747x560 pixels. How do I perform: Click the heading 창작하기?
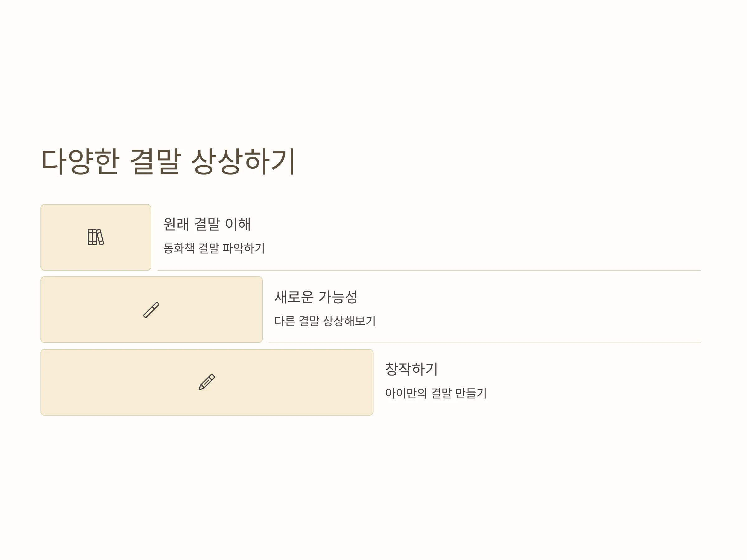[x=411, y=369]
